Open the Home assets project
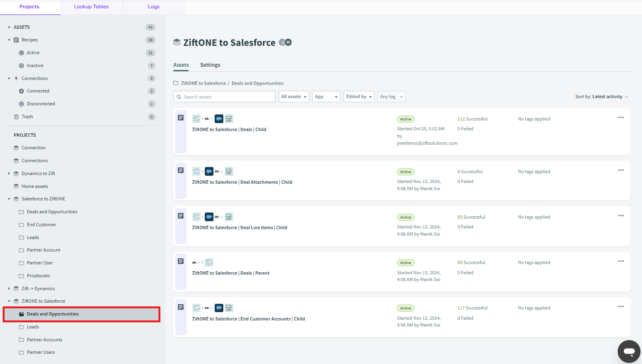This screenshot has height=364, width=642. point(35,186)
